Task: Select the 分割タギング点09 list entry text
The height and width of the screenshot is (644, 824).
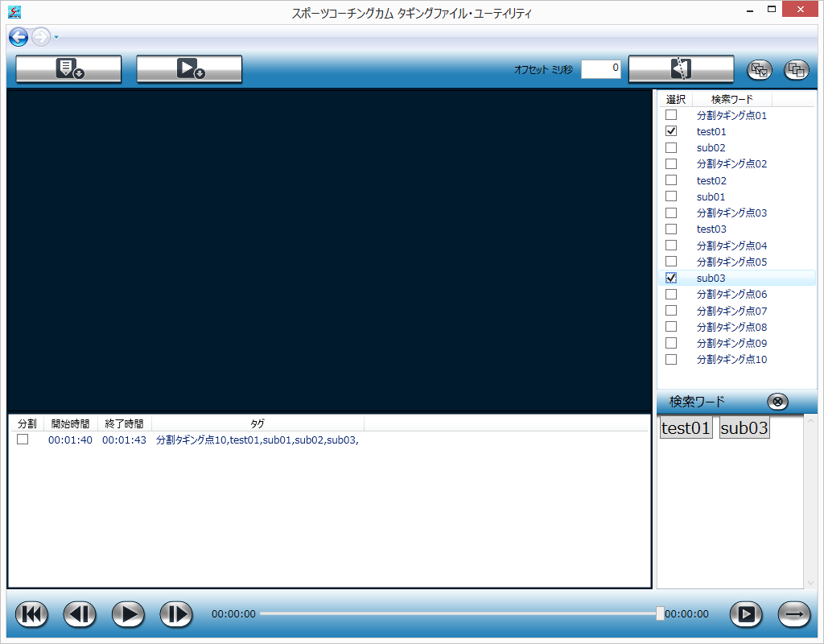Action: (x=731, y=343)
